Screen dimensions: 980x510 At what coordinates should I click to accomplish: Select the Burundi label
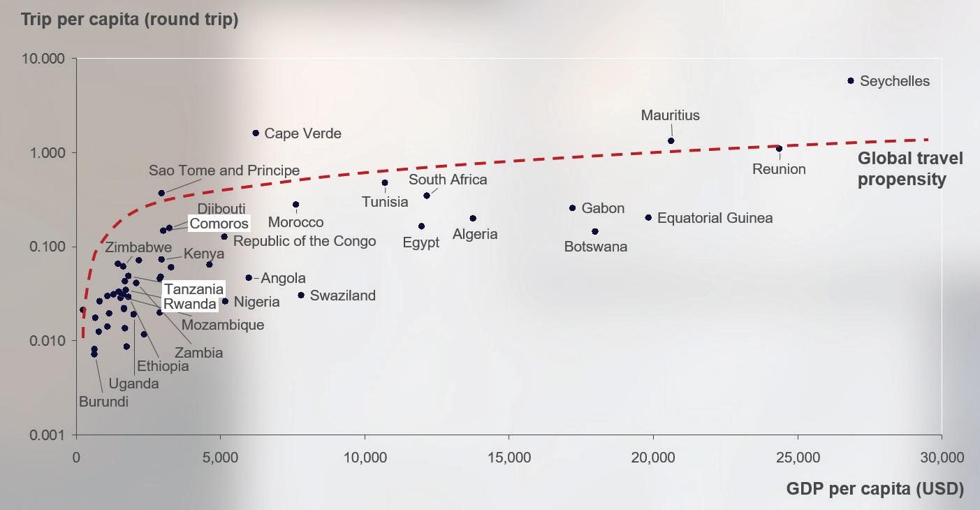(103, 402)
